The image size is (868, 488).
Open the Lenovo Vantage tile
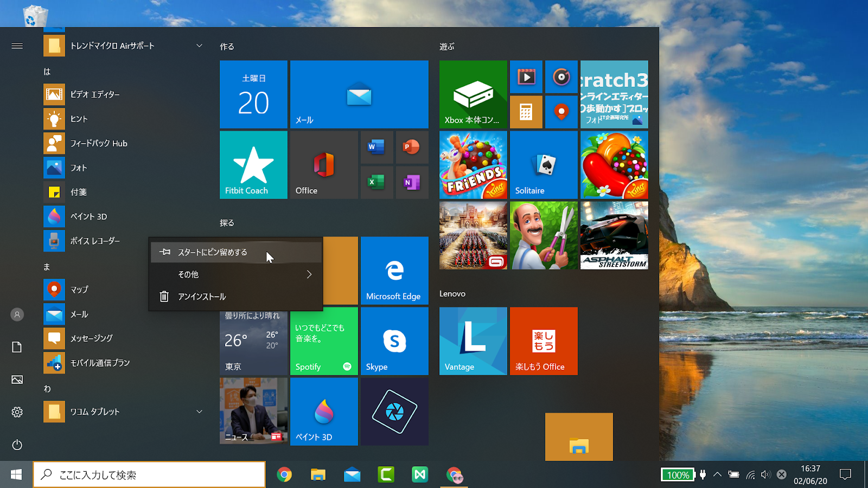(473, 341)
